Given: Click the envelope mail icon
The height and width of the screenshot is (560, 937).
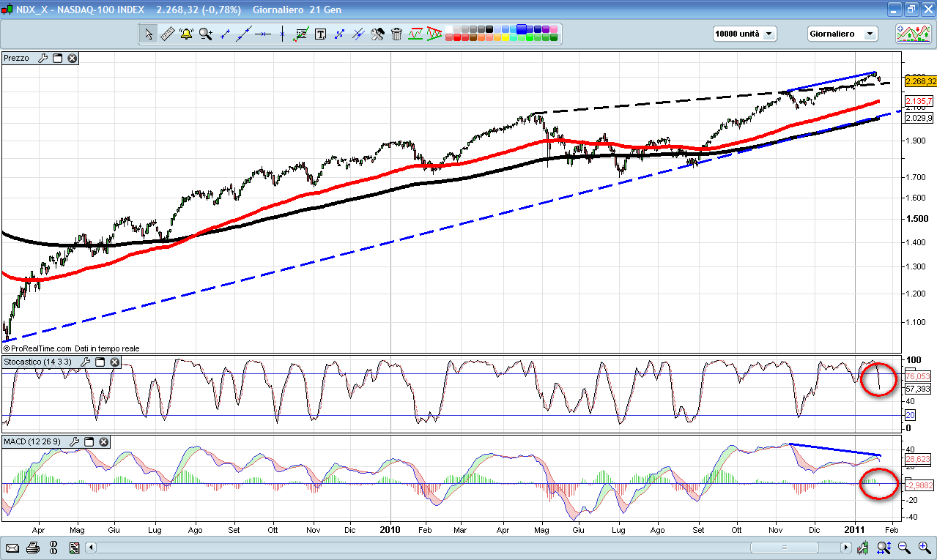Looking at the screenshot, I should point(12,548).
